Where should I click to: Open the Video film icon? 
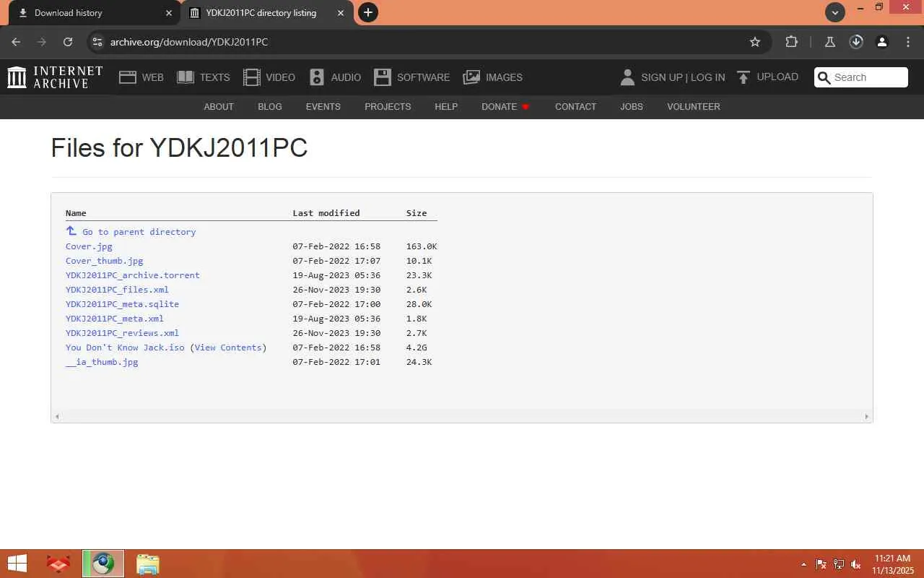pyautogui.click(x=251, y=77)
